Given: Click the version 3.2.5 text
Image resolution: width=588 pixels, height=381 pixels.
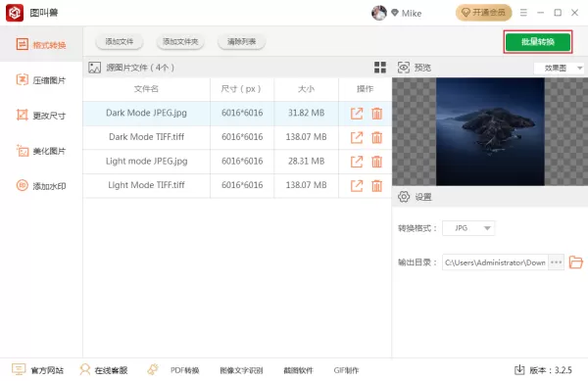Looking at the screenshot, I should (x=551, y=370).
